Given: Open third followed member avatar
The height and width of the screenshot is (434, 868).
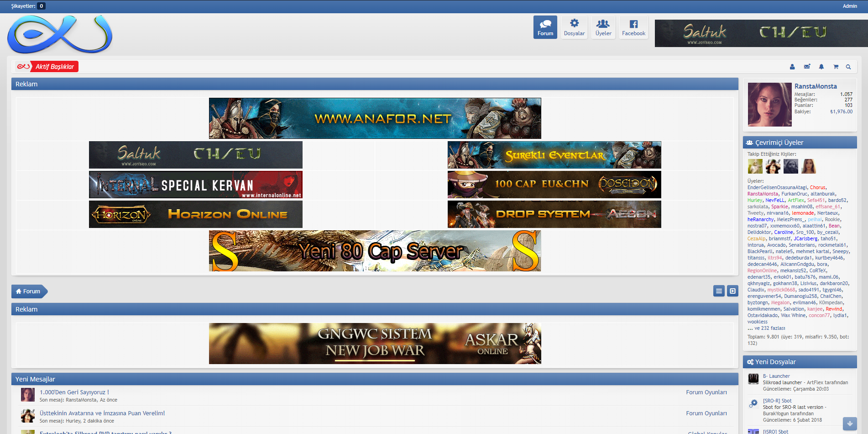Looking at the screenshot, I should pos(791,166).
